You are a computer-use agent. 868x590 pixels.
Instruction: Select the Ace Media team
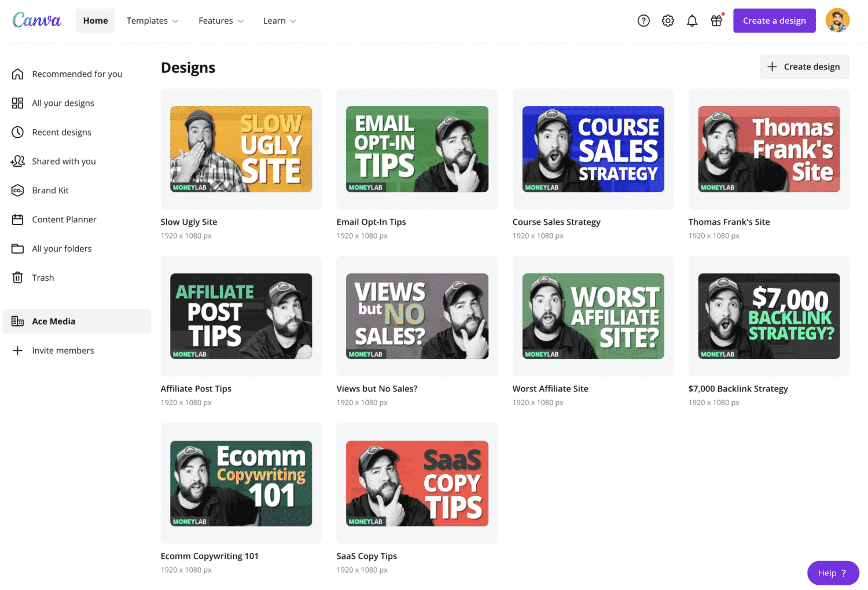point(77,321)
